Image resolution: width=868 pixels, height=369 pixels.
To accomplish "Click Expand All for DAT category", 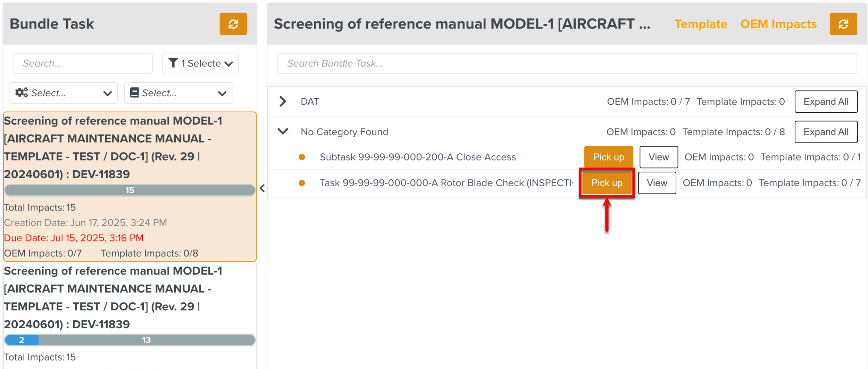I will coord(826,101).
